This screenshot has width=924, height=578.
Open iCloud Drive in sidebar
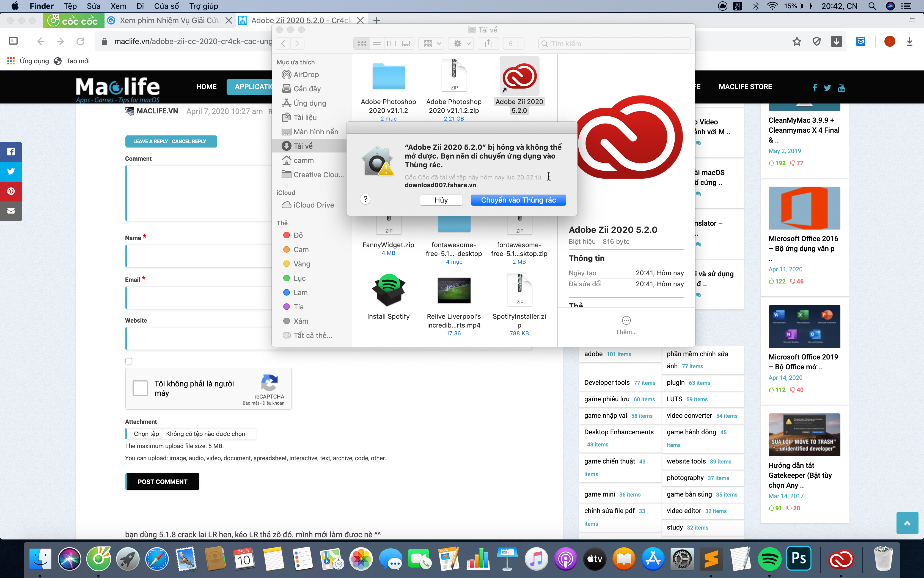coord(313,205)
